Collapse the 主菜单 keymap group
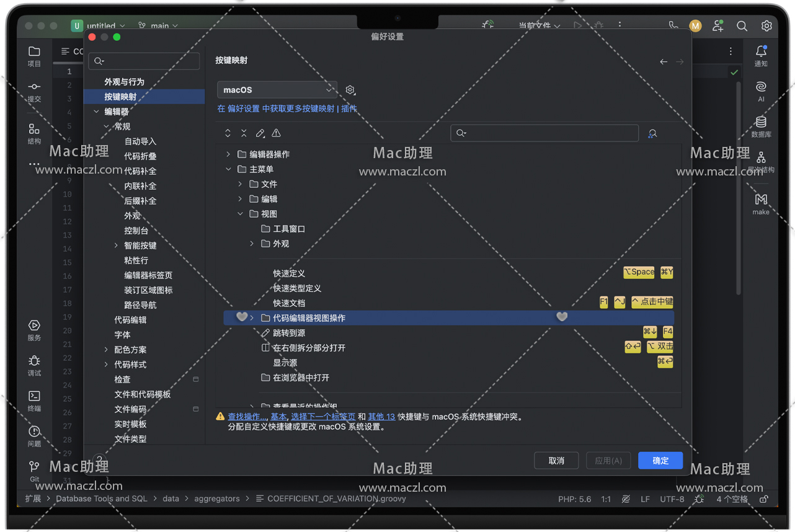Image resolution: width=795 pixels, height=532 pixels. [x=228, y=169]
